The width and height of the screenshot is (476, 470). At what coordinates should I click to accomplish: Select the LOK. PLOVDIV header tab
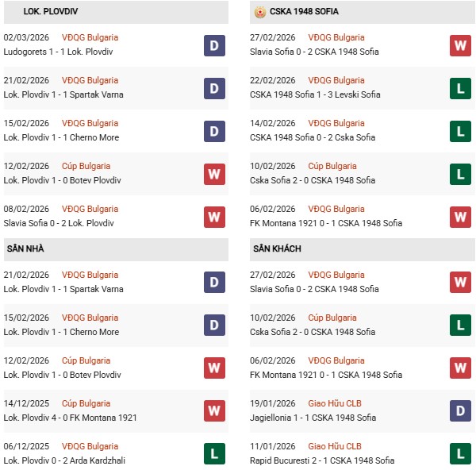tap(51, 12)
